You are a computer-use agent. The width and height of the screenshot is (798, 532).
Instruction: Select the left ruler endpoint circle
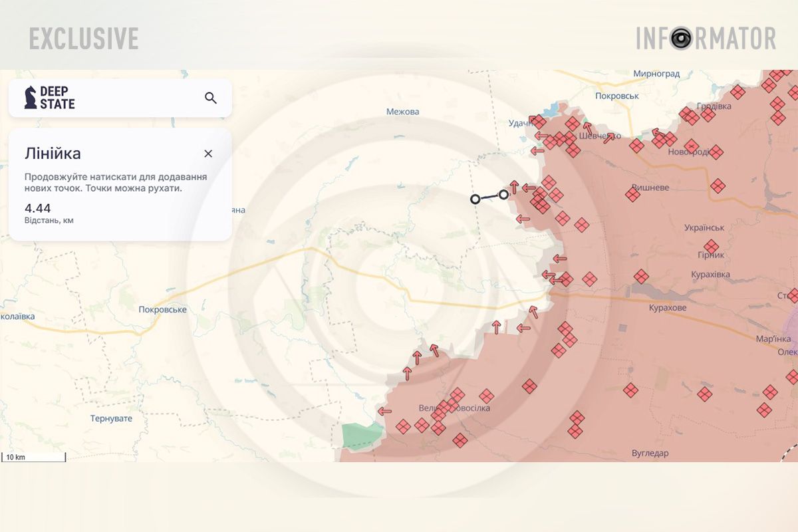coord(475,199)
